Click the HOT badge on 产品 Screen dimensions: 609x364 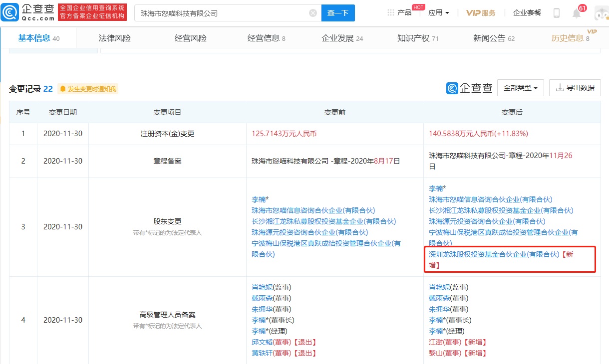(x=418, y=7)
